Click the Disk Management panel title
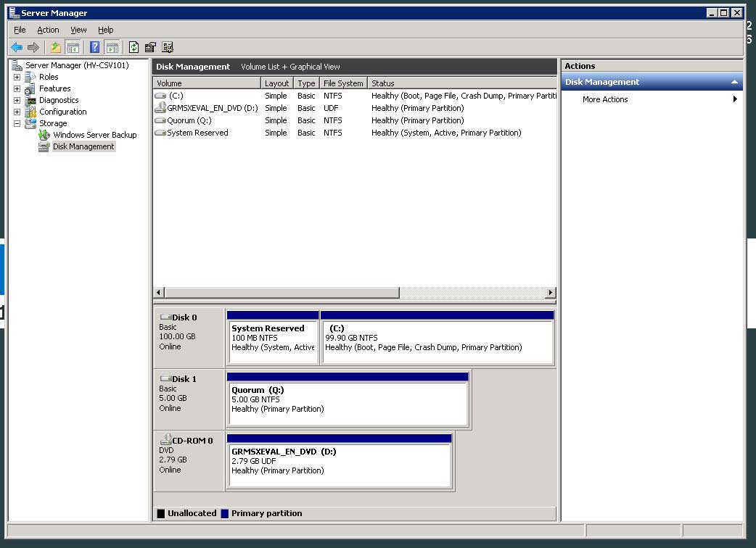This screenshot has height=548, width=756. tap(193, 67)
